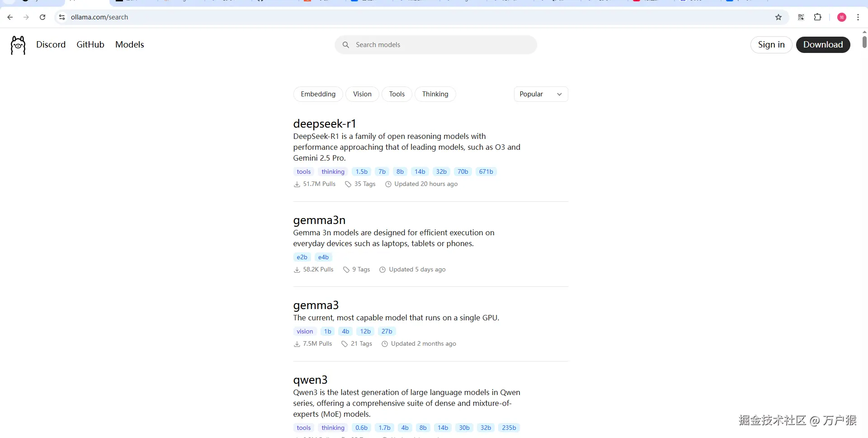Focus the Search models input field

tap(436, 45)
